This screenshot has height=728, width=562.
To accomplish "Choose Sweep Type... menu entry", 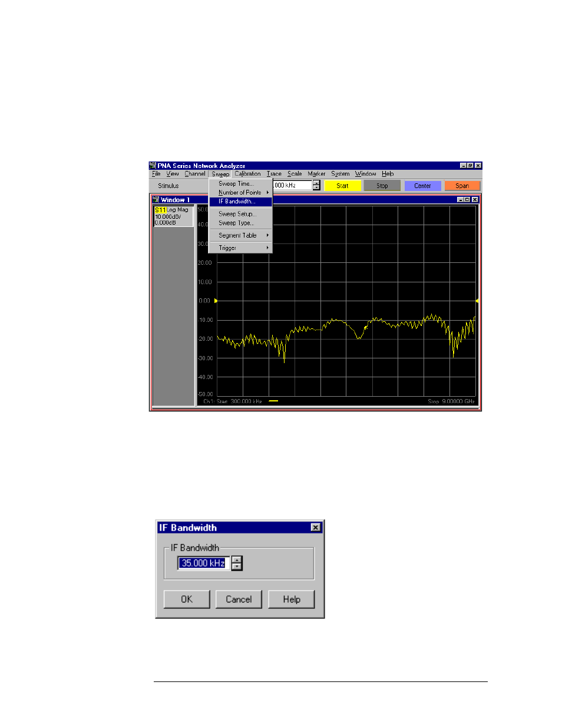I will click(240, 223).
